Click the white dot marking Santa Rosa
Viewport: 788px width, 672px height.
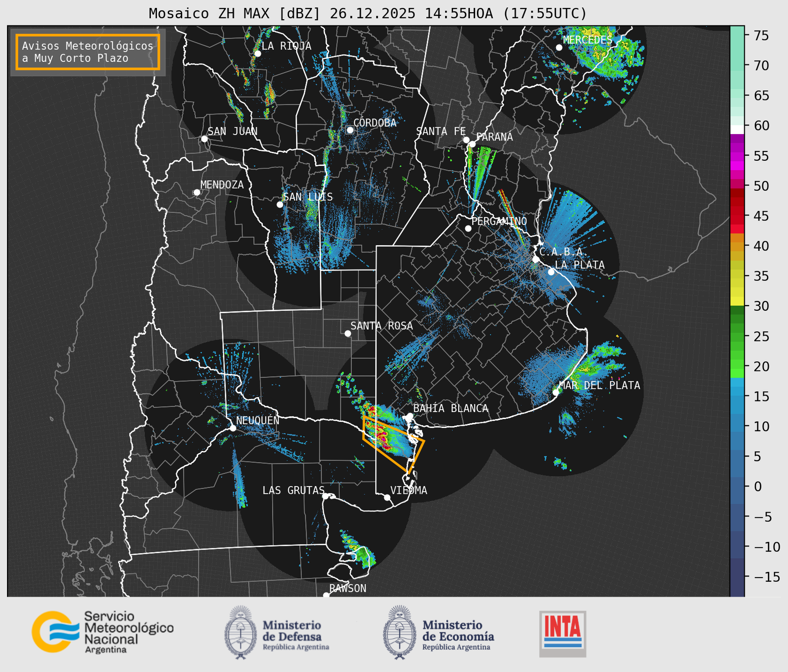(x=348, y=333)
